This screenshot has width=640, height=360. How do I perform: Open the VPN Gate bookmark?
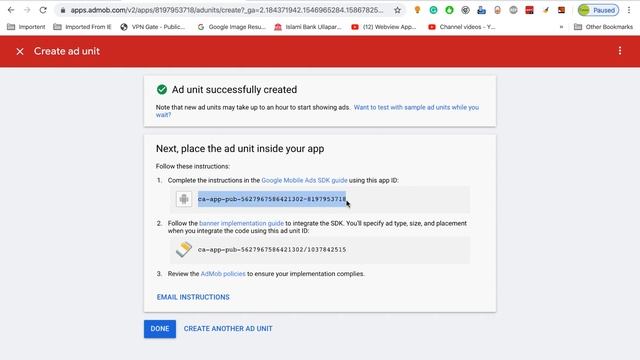[152, 27]
